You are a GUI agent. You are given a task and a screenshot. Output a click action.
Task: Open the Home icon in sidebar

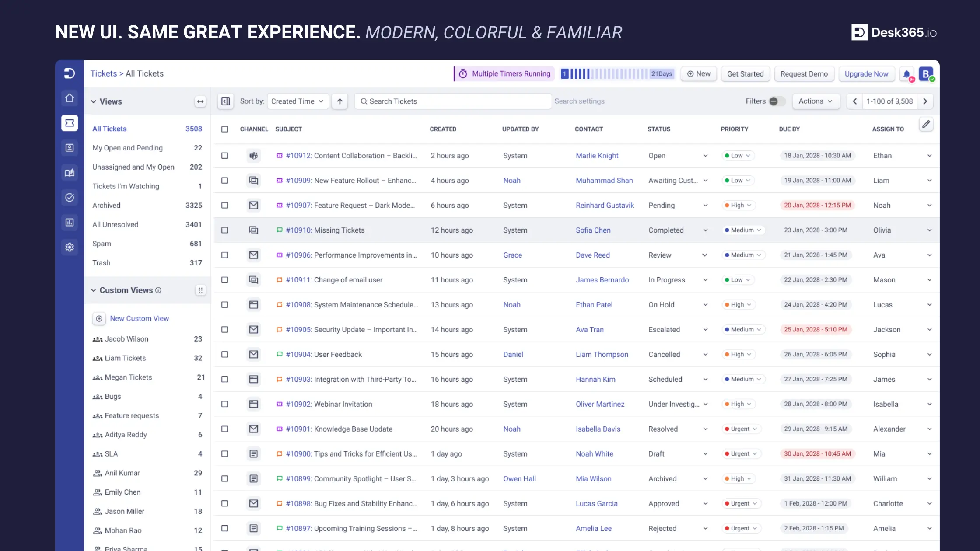pyautogui.click(x=70, y=98)
